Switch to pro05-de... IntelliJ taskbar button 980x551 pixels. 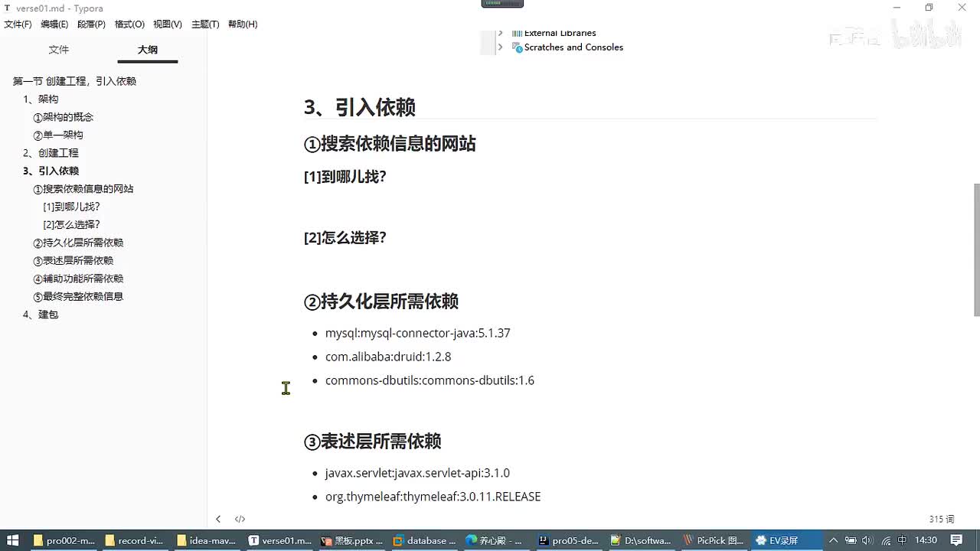(567, 540)
